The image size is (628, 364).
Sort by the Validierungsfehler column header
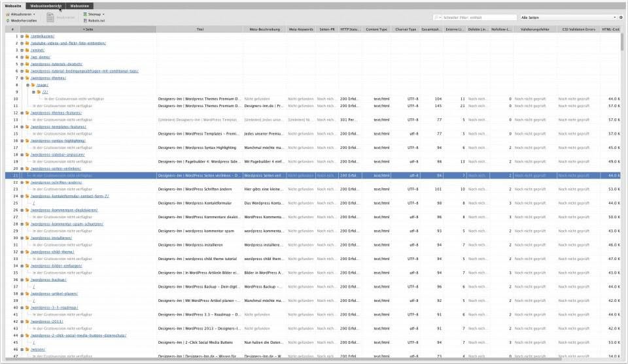tap(534, 29)
